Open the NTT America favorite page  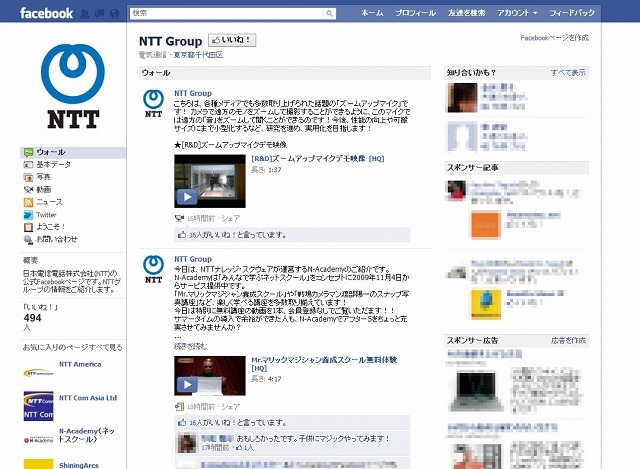pos(80,364)
